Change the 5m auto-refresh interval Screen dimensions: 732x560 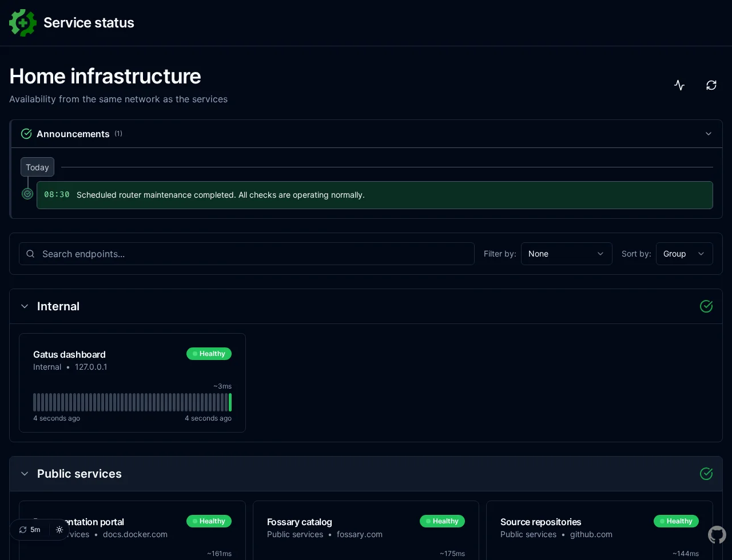point(30,530)
